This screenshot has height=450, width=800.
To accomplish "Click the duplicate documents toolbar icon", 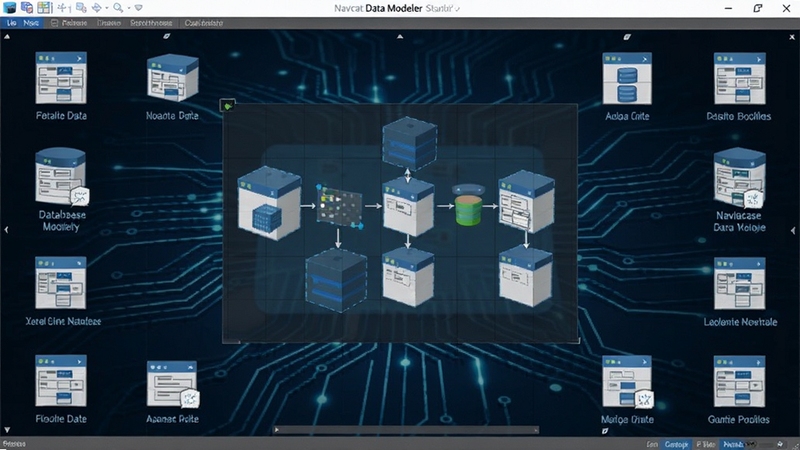I will point(27,8).
